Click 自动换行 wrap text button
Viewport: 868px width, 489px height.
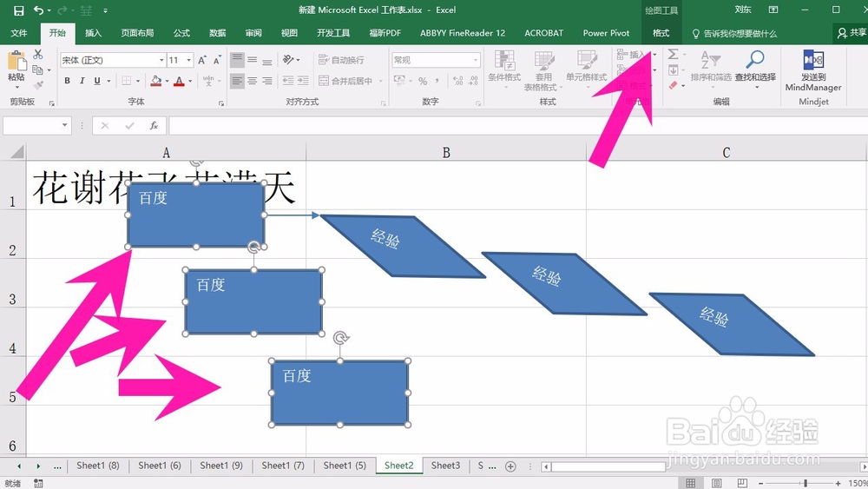pyautogui.click(x=341, y=60)
